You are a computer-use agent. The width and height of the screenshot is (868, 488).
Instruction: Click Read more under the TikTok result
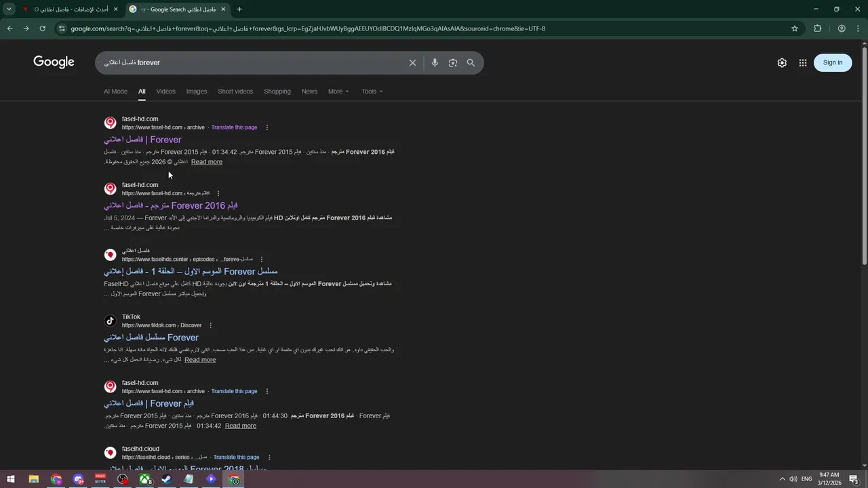pos(200,360)
